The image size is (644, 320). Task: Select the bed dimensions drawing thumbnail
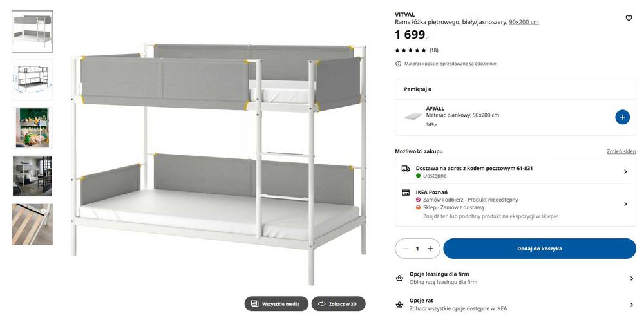pyautogui.click(x=32, y=80)
